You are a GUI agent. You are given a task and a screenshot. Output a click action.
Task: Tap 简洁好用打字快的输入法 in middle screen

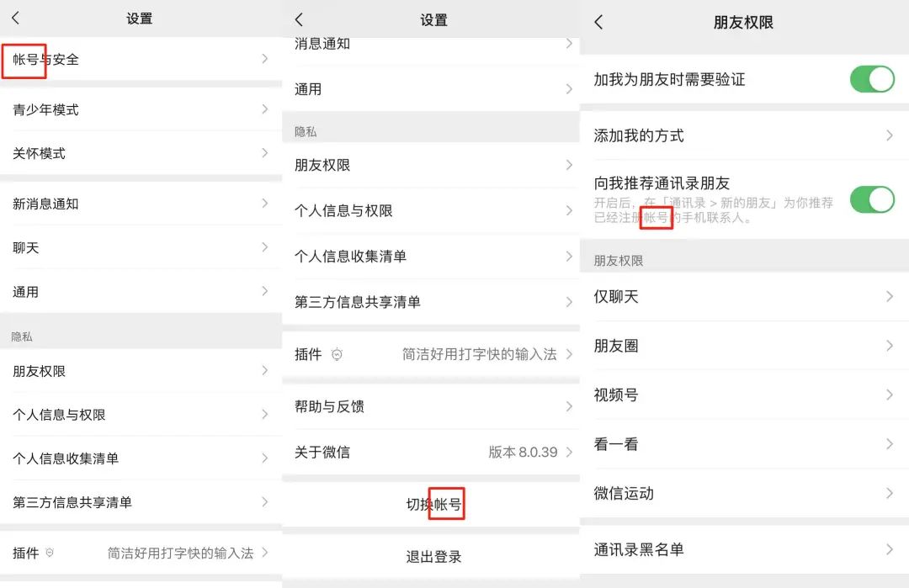[x=480, y=354]
